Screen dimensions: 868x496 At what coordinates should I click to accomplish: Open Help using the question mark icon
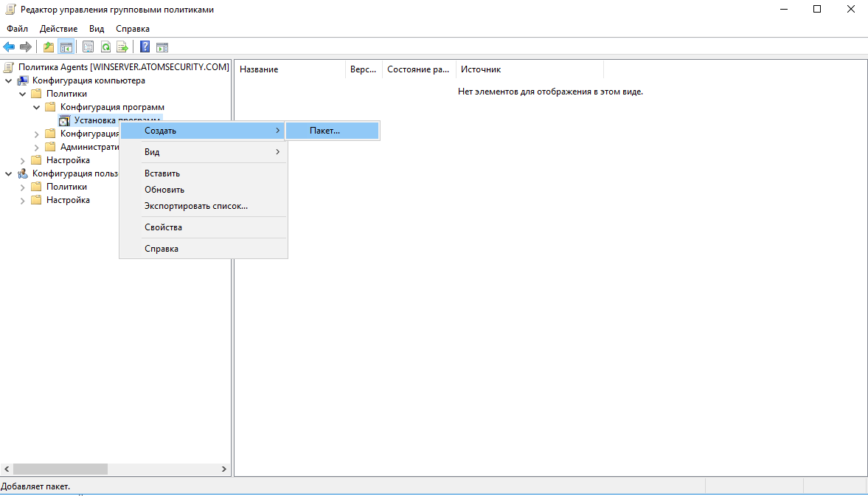pyautogui.click(x=145, y=47)
